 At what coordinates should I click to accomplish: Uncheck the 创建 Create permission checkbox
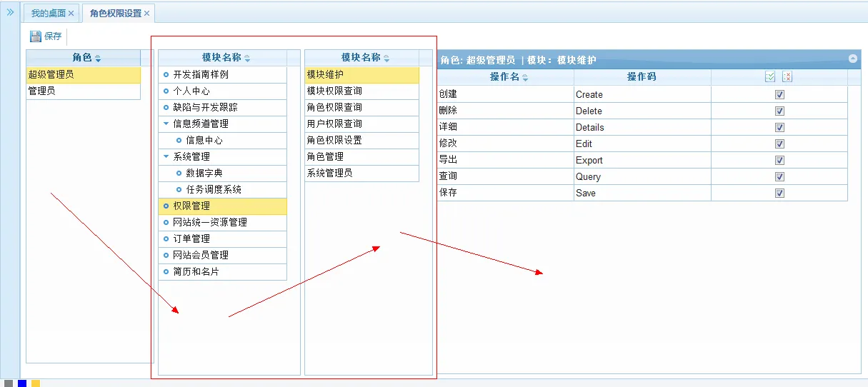coord(779,94)
